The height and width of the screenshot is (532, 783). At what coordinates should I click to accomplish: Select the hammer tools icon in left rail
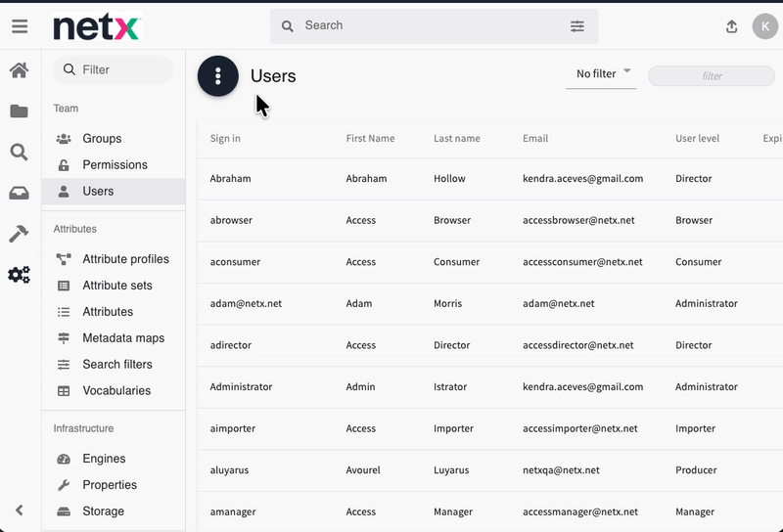20,234
